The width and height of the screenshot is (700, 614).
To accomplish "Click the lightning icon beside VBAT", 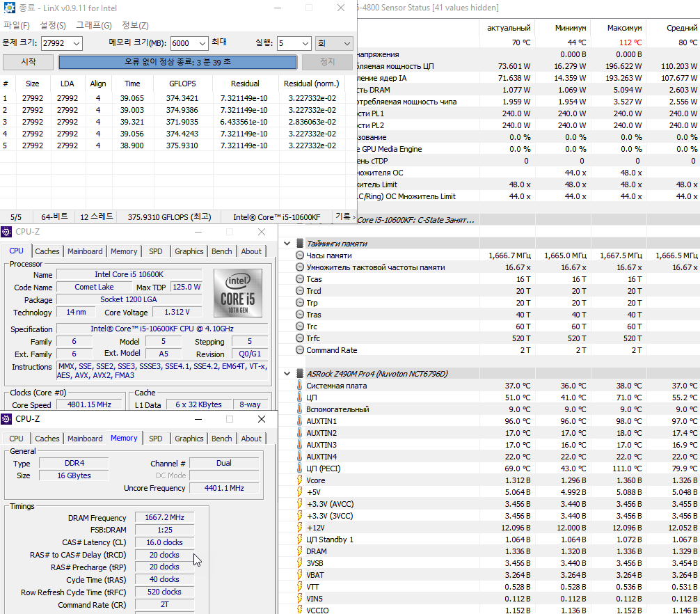I will pos(300,575).
